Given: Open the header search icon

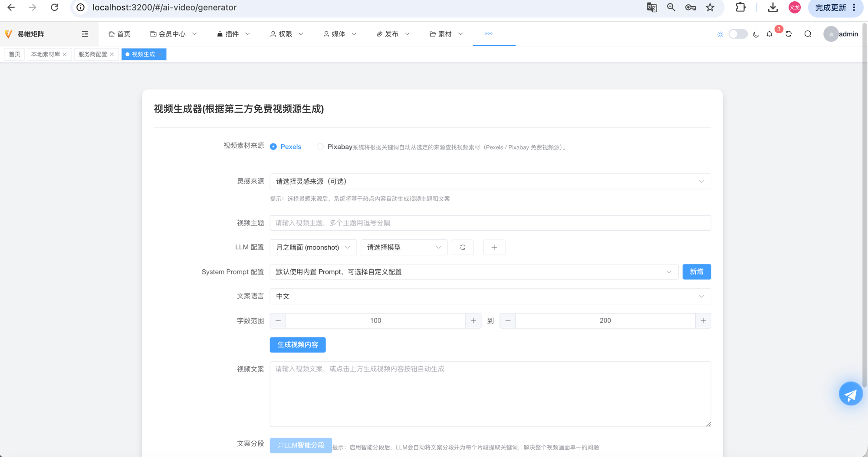Looking at the screenshot, I should point(808,34).
